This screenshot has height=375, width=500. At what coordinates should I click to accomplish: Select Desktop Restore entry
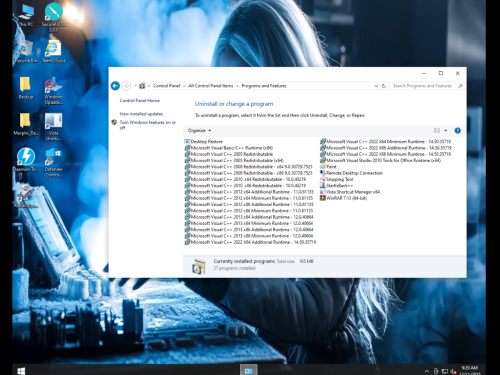click(x=204, y=141)
